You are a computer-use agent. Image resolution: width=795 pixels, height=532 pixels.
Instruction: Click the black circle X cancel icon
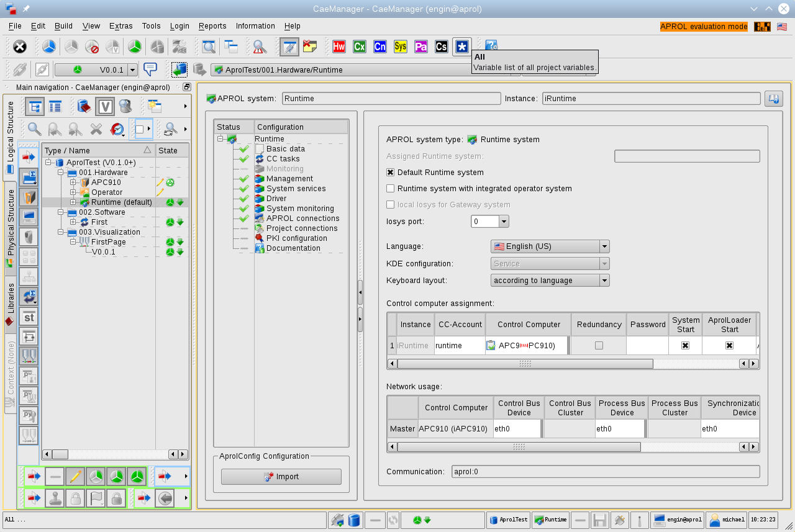coord(20,47)
